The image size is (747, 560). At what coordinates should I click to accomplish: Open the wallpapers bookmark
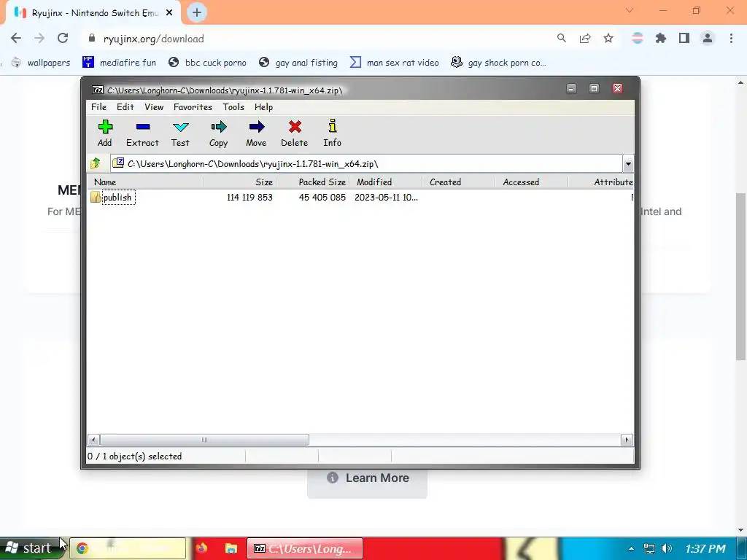tap(41, 63)
